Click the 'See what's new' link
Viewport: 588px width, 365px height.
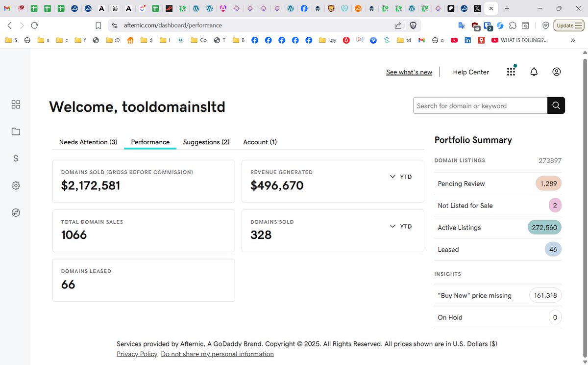pos(409,72)
